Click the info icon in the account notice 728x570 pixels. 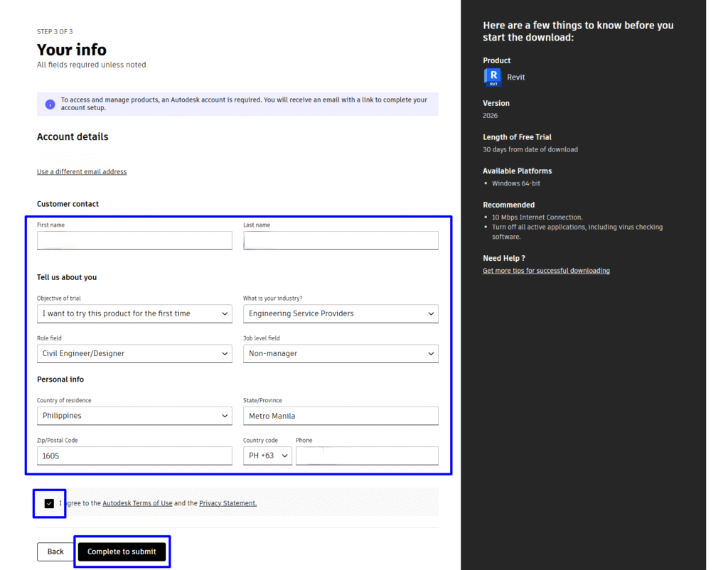coord(50,104)
